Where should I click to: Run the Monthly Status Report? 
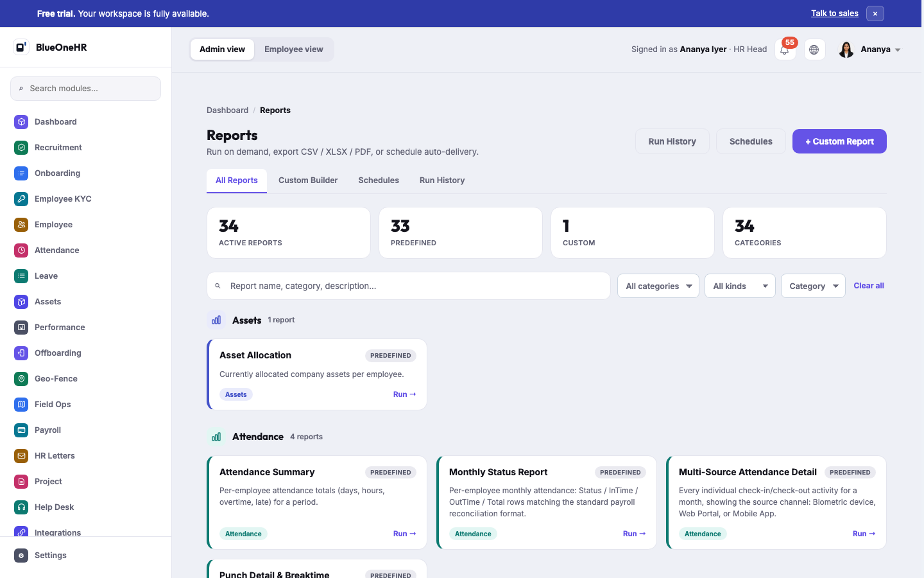(x=634, y=534)
